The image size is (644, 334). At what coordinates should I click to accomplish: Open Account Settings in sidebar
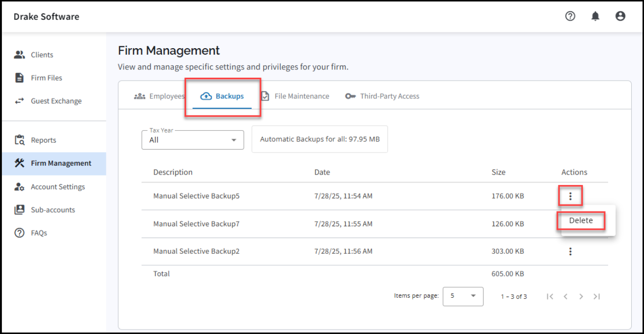58,187
